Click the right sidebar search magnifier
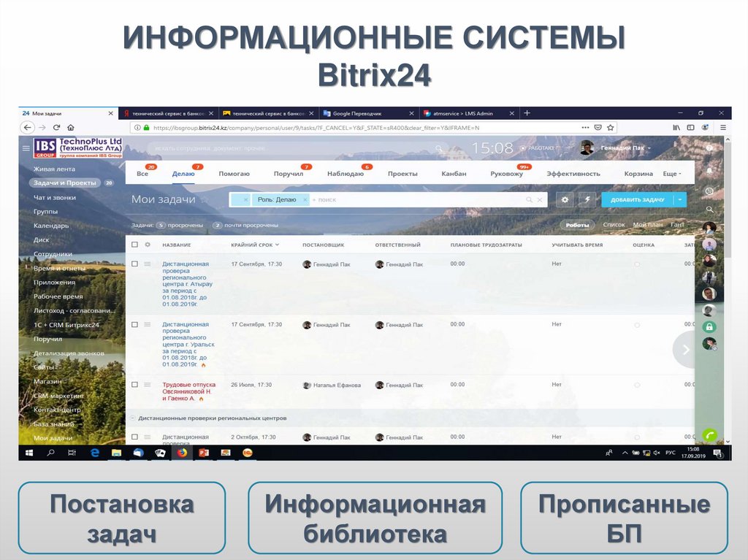The height and width of the screenshot is (560, 748). 709,209
